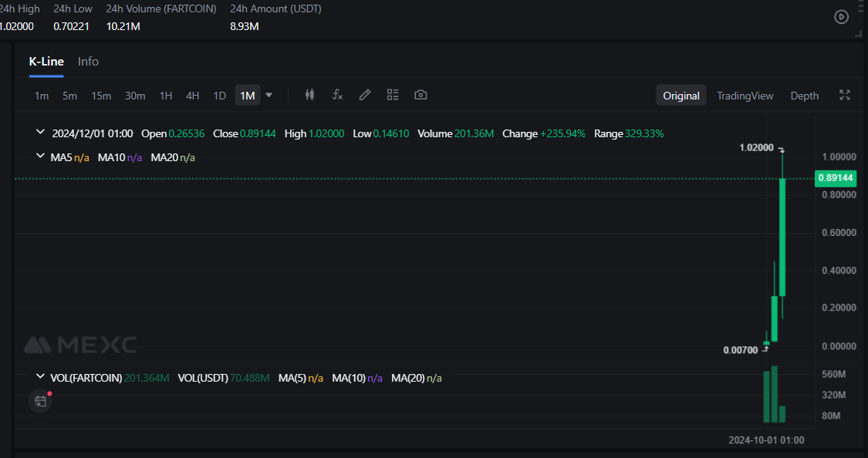The image size is (868, 458).
Task: Open the chart settings list icon
Action: 393,95
